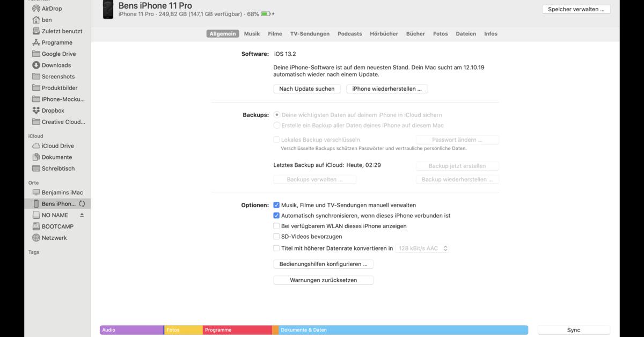This screenshot has height=337, width=644.
Task: Switch to the Bücher tab
Action: 415,34
